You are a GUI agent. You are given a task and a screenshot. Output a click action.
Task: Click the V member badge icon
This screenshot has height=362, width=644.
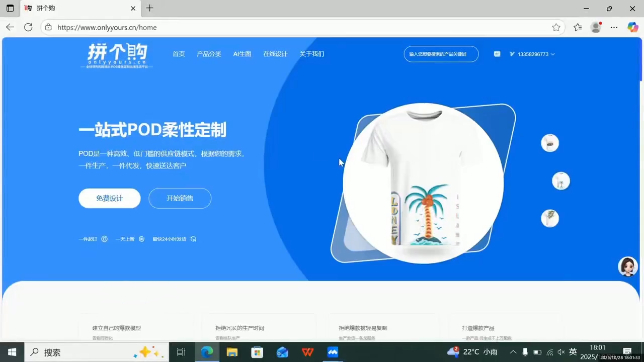point(512,54)
